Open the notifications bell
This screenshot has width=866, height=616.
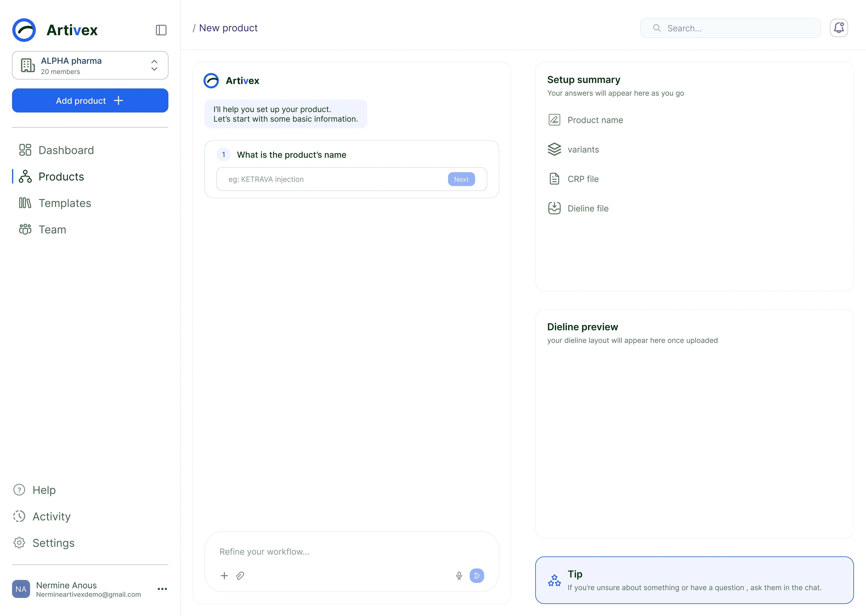[839, 28]
